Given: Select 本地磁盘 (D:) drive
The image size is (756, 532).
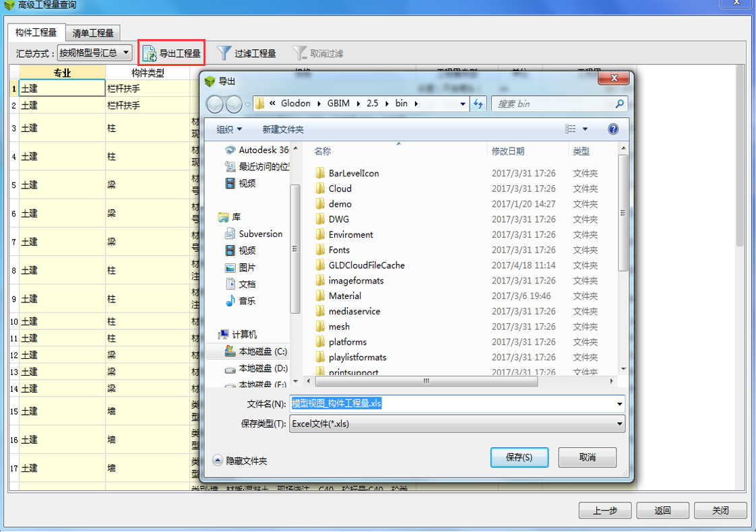Looking at the screenshot, I should point(256,368).
